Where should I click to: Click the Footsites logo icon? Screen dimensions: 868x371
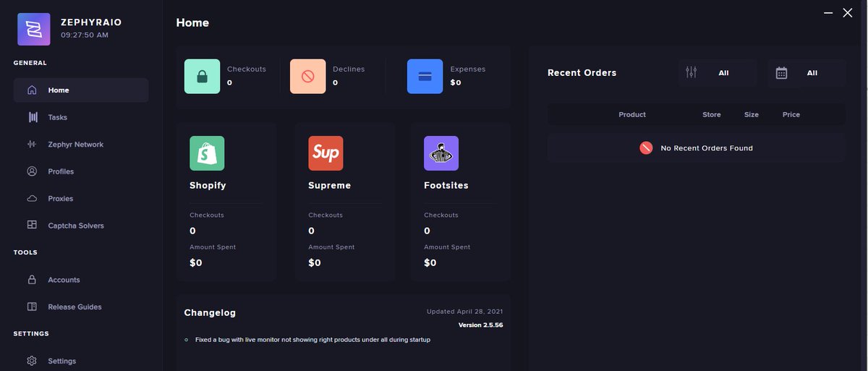point(441,153)
